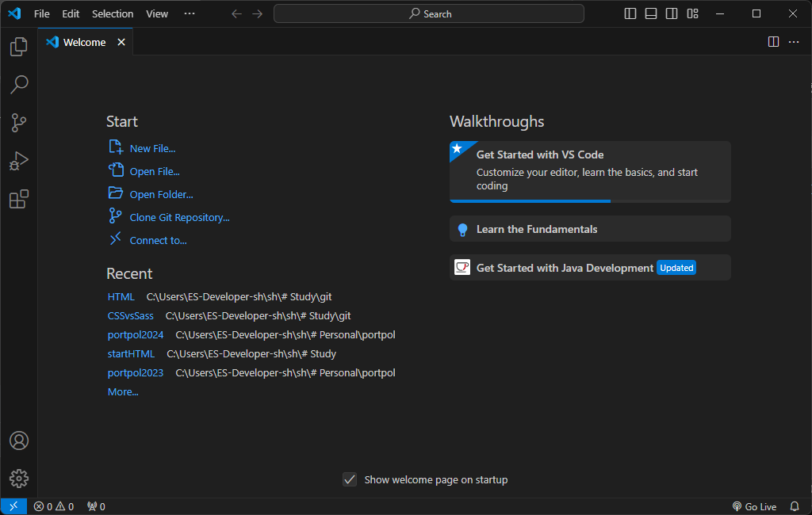This screenshot has height=515, width=812.
Task: Open the File menu
Action: click(41, 14)
